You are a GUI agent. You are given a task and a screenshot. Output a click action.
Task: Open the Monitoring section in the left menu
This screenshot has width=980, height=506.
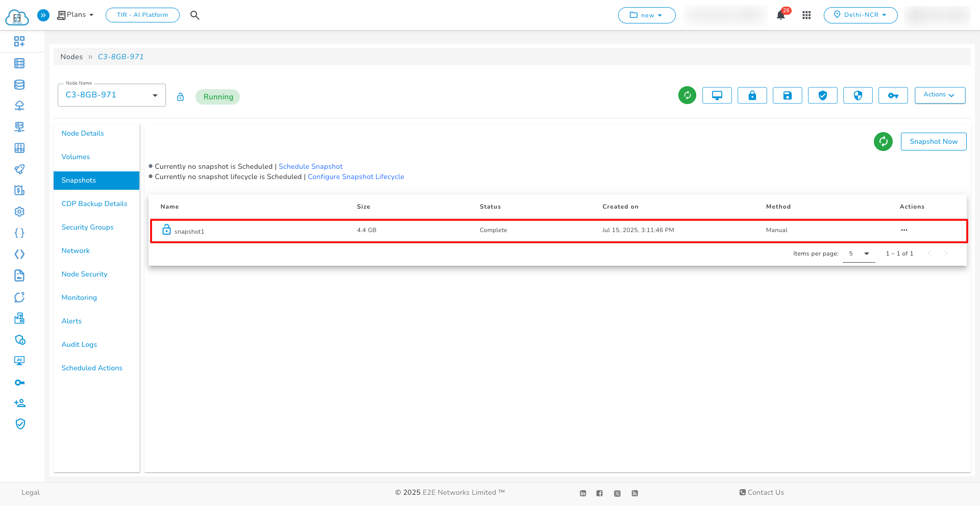(x=79, y=297)
